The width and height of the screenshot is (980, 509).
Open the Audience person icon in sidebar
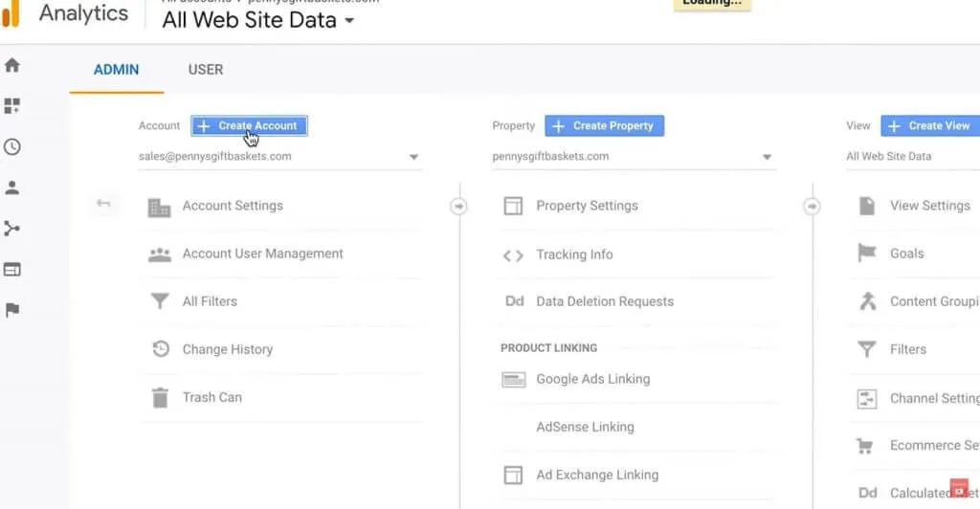click(11, 188)
